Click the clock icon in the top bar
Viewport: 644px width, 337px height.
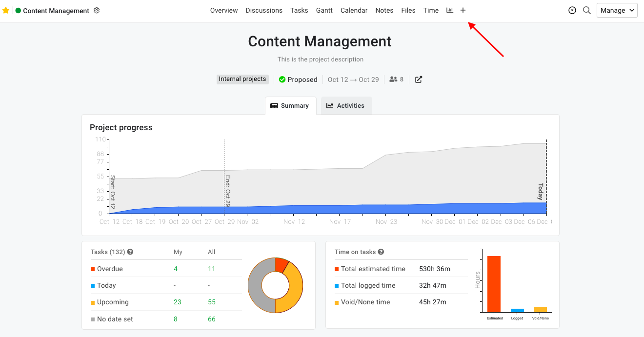click(572, 10)
